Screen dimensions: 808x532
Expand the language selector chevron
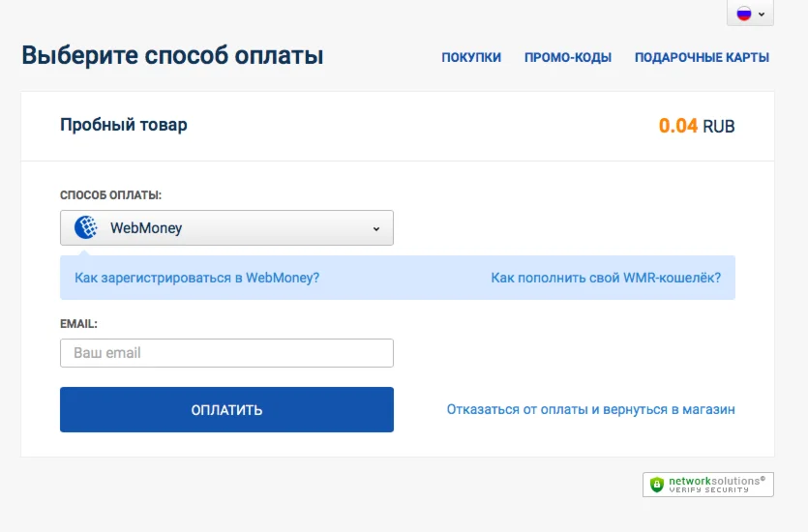[x=763, y=15]
